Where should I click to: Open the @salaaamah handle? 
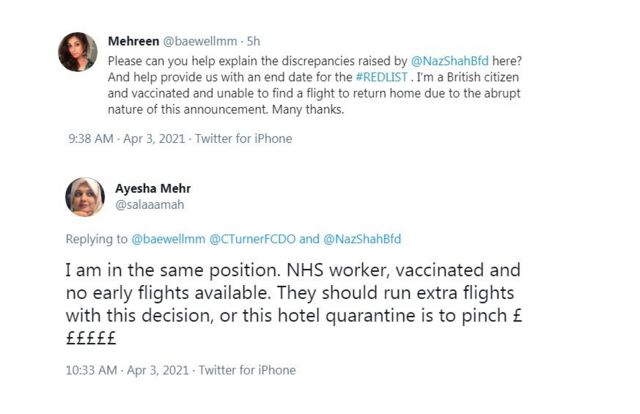[150, 204]
